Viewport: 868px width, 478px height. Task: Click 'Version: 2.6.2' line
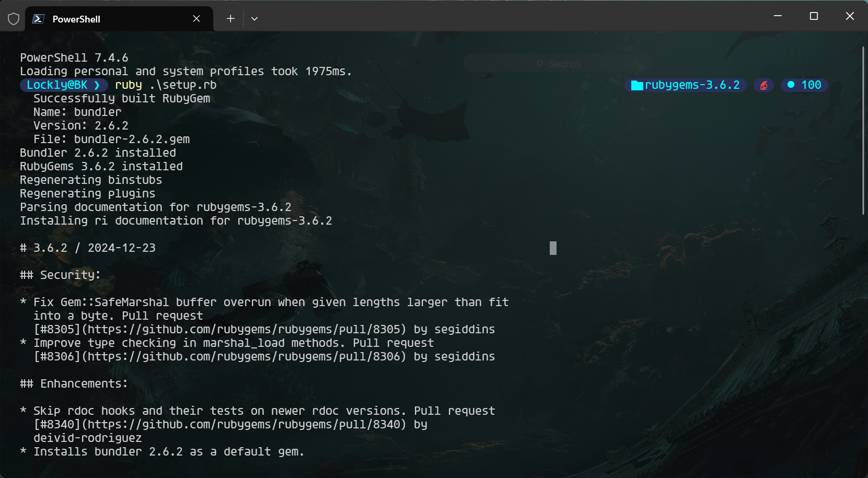coord(81,126)
